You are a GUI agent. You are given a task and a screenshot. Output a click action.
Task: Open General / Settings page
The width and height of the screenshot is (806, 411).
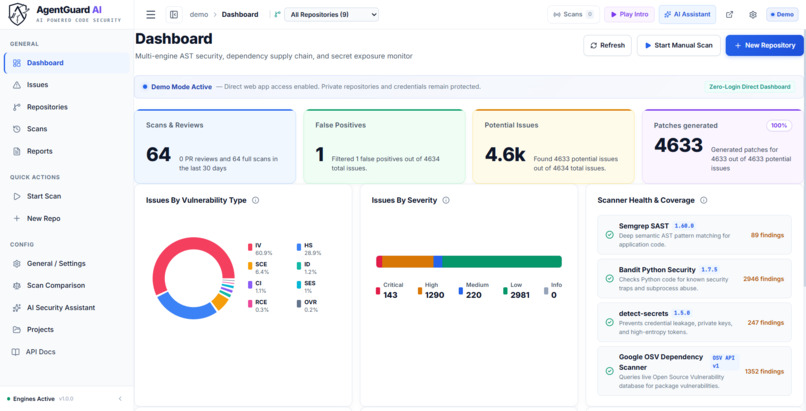point(67,263)
